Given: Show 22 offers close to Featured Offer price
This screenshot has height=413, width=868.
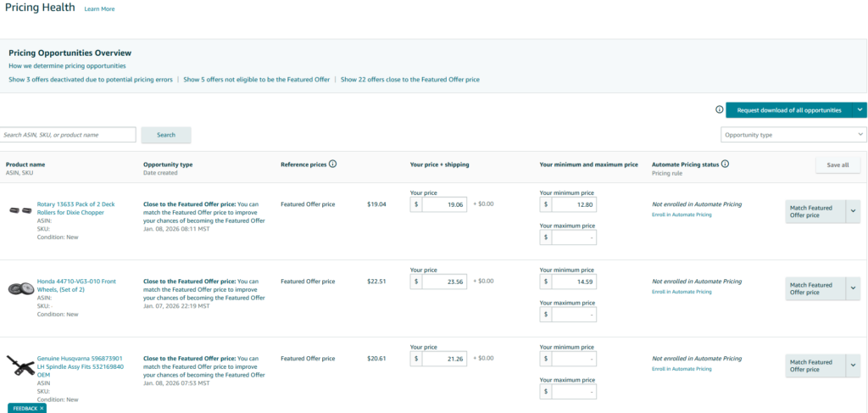Looking at the screenshot, I should tap(409, 79).
